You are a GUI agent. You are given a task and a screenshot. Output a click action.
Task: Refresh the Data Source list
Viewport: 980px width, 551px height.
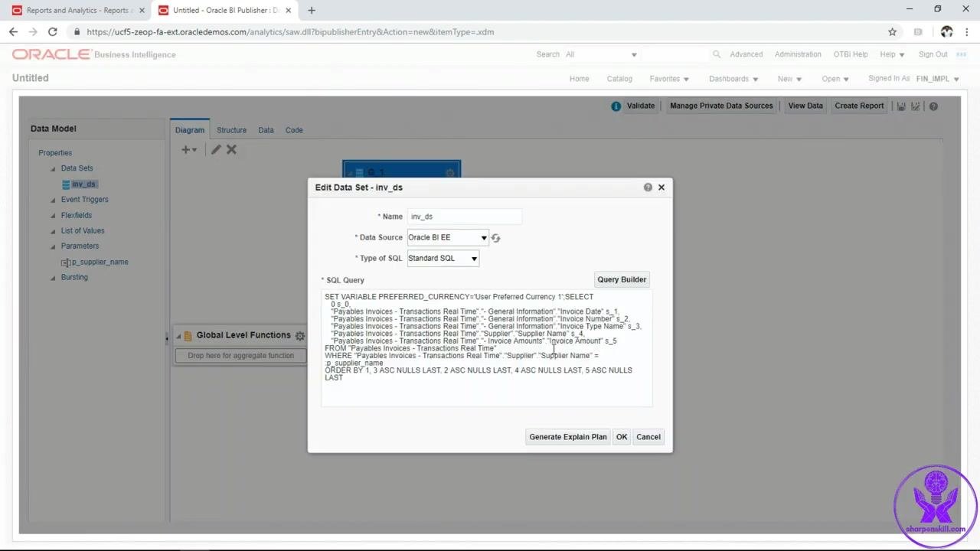pos(495,238)
